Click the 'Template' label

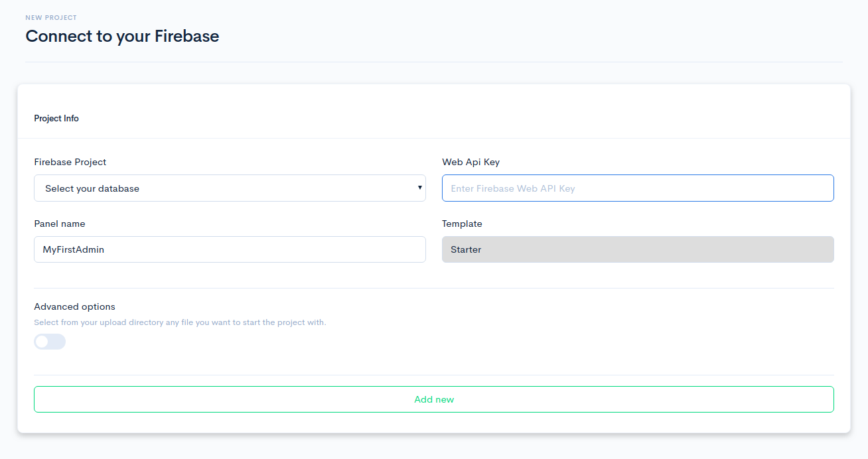coord(462,224)
